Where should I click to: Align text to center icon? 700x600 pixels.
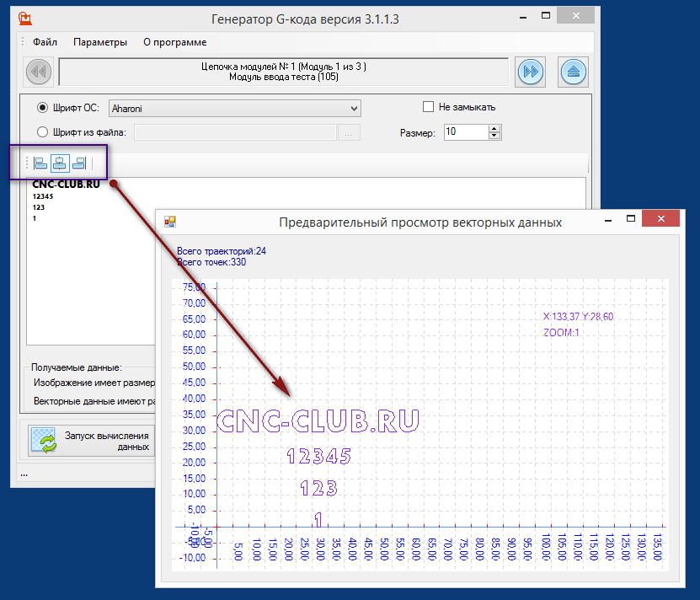(x=60, y=163)
